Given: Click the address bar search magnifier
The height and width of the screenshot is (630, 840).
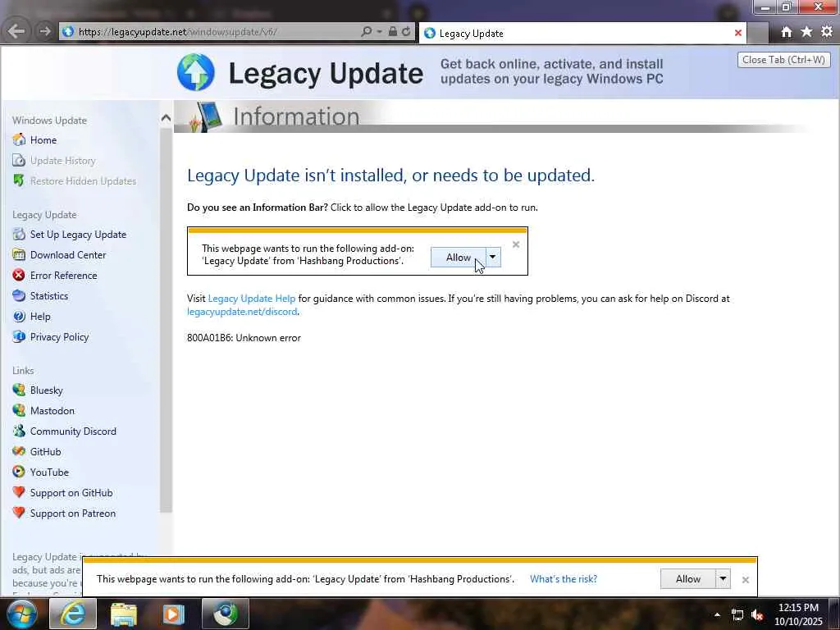Looking at the screenshot, I should tap(367, 32).
